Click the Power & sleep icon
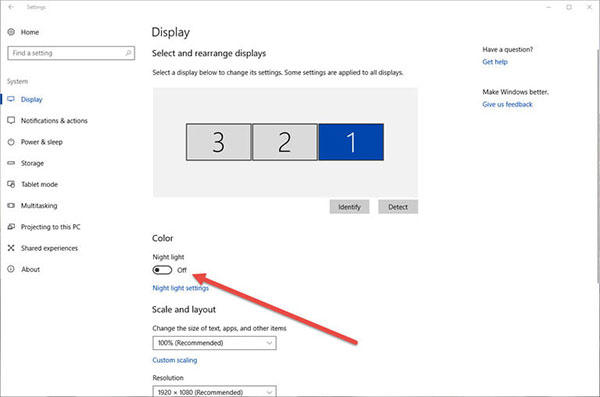The image size is (600, 397). point(11,142)
